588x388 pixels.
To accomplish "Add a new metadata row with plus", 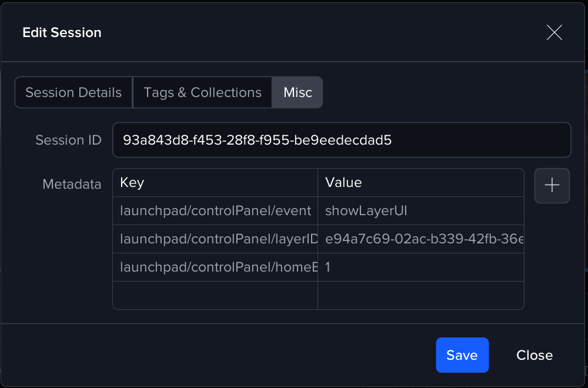I will 552,186.
